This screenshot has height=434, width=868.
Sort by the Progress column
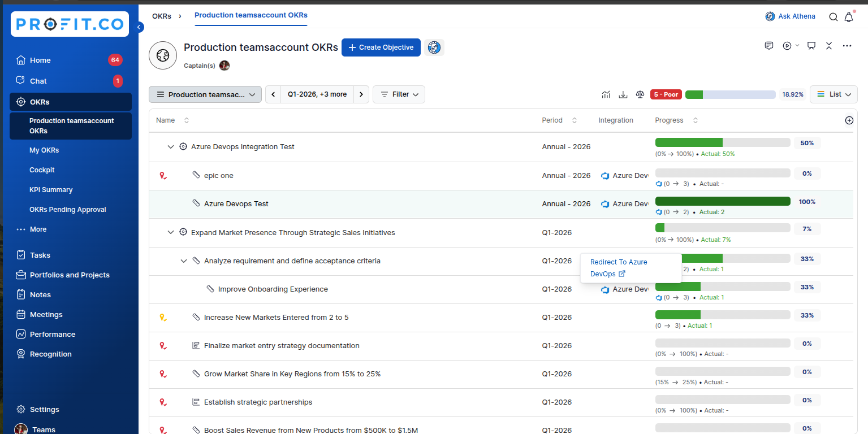click(695, 120)
